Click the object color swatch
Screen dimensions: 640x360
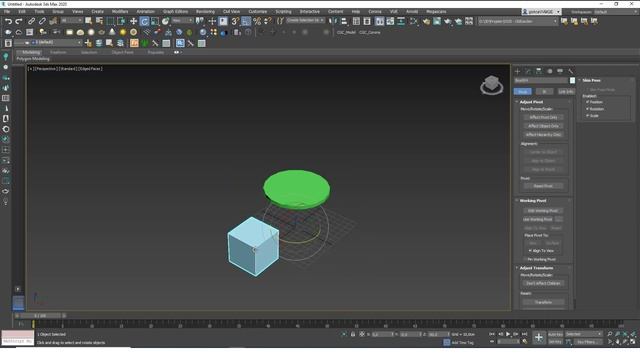(x=572, y=80)
